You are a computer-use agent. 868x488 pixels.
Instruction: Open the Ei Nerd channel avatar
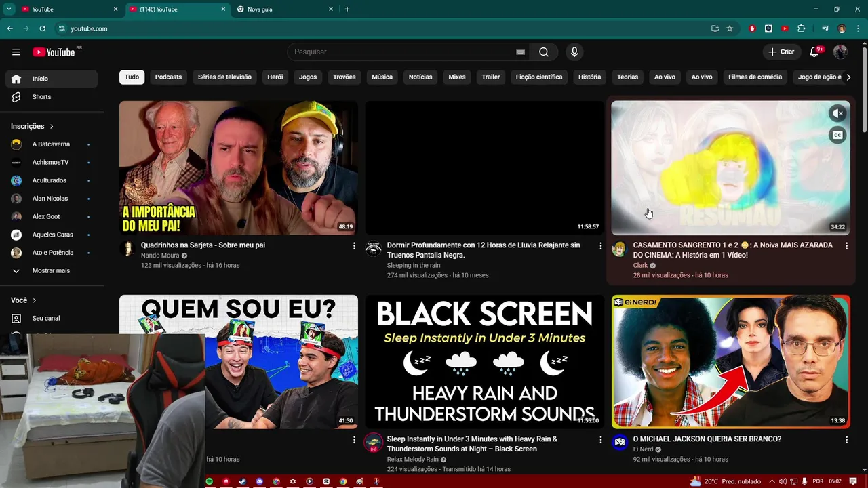pos(619,443)
